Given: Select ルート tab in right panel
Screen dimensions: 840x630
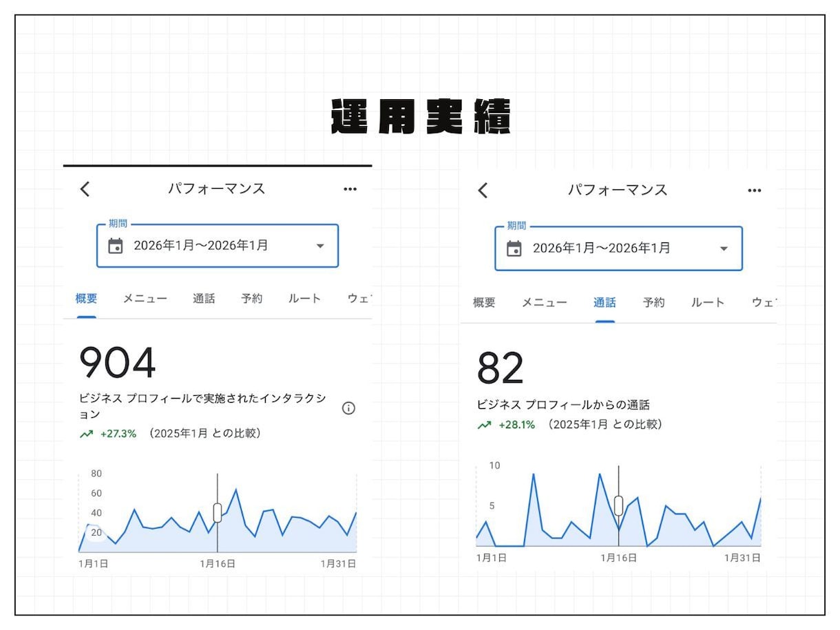Looking at the screenshot, I should [708, 302].
